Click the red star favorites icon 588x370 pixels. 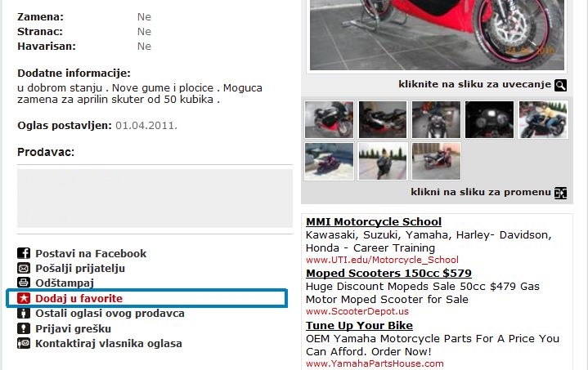[x=24, y=298]
